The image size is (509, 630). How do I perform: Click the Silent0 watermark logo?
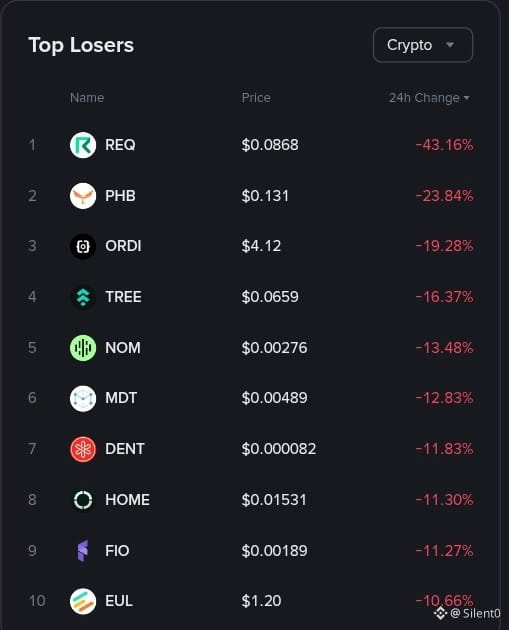coord(440,614)
